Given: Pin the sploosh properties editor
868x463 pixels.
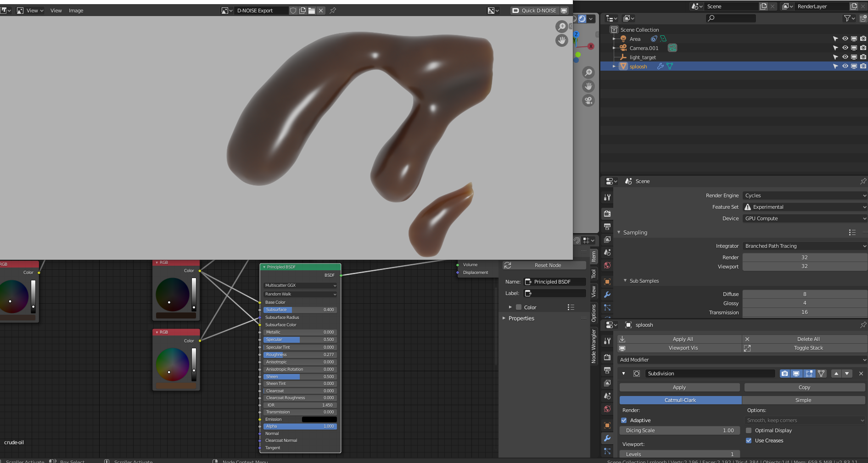Looking at the screenshot, I should [x=863, y=325].
